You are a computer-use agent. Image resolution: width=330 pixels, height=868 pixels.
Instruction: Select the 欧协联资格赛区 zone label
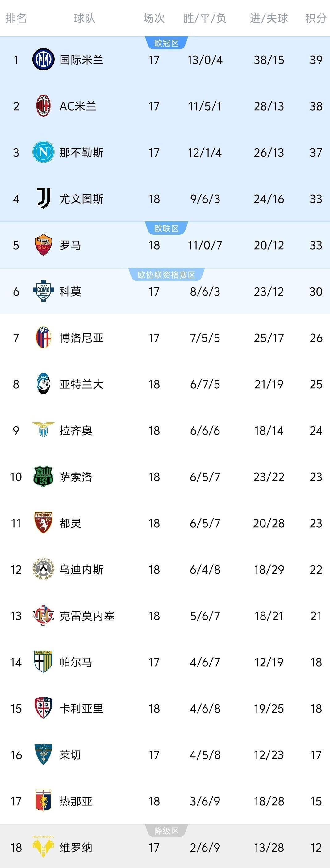coord(166,275)
